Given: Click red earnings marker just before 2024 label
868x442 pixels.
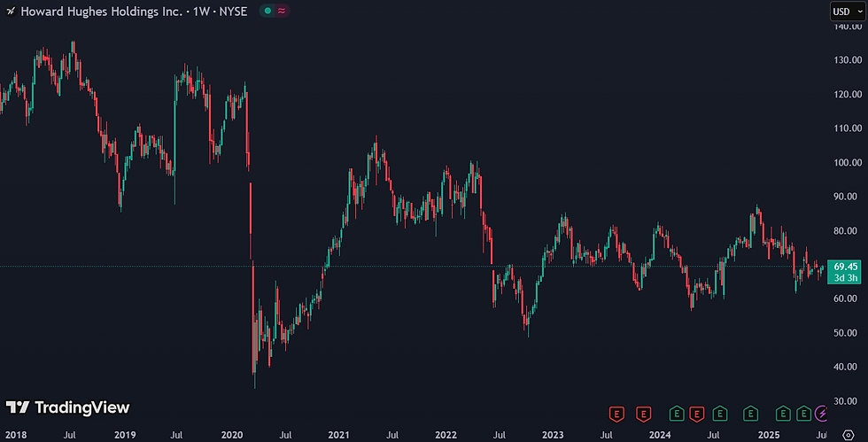Looking at the screenshot, I should 643,413.
